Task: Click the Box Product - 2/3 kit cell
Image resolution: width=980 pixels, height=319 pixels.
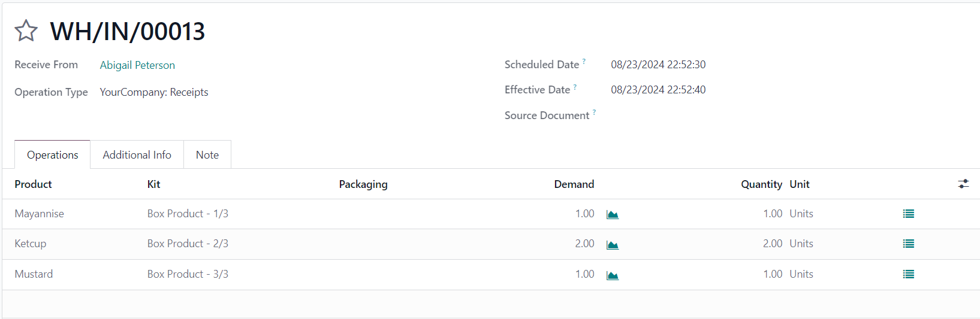Action: tap(188, 244)
